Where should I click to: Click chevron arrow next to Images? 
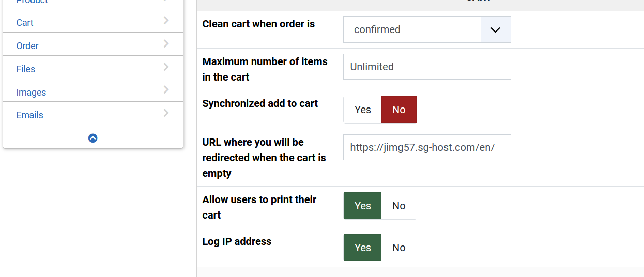tap(166, 90)
